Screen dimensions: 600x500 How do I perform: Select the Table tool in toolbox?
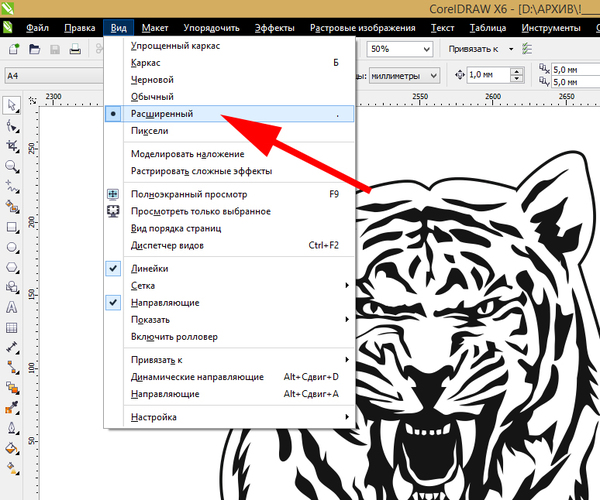[12, 327]
